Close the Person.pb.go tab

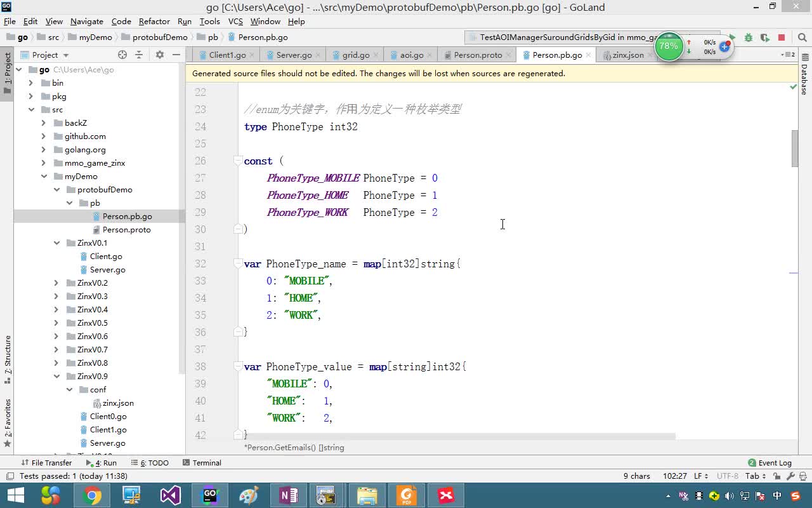[x=589, y=55]
